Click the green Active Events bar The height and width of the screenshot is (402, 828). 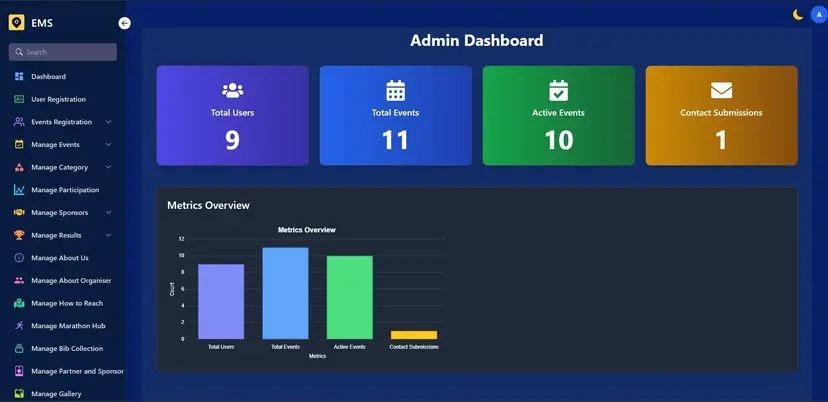(x=350, y=297)
